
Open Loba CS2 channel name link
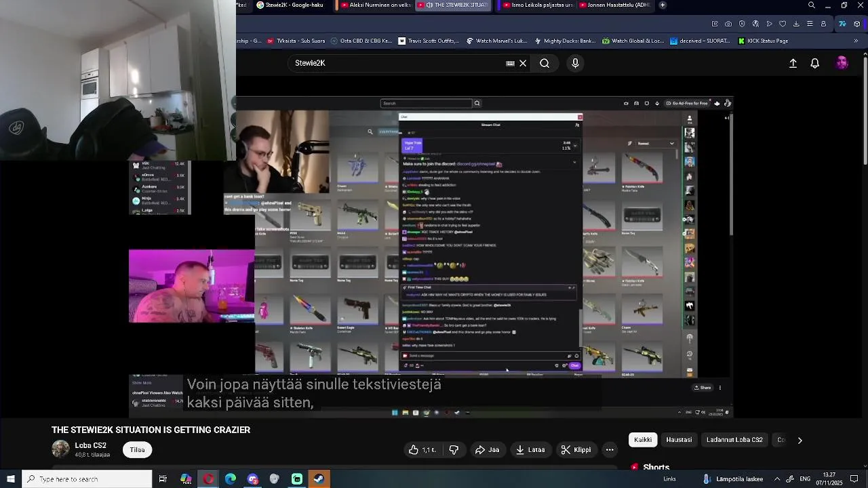(90, 445)
